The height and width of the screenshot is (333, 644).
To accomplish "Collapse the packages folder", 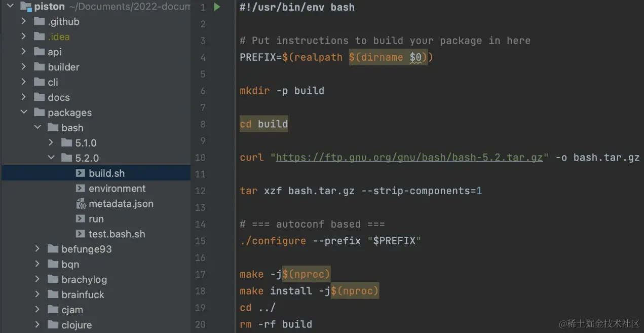I will [23, 113].
